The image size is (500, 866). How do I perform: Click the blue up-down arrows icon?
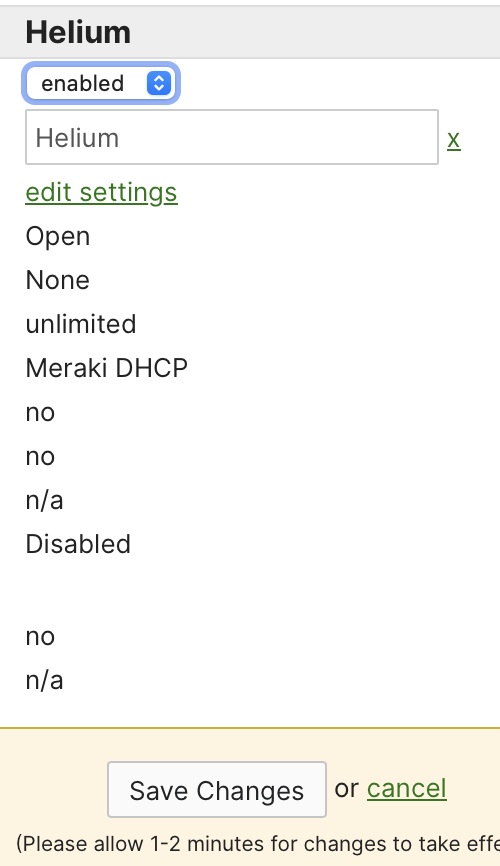coord(159,83)
